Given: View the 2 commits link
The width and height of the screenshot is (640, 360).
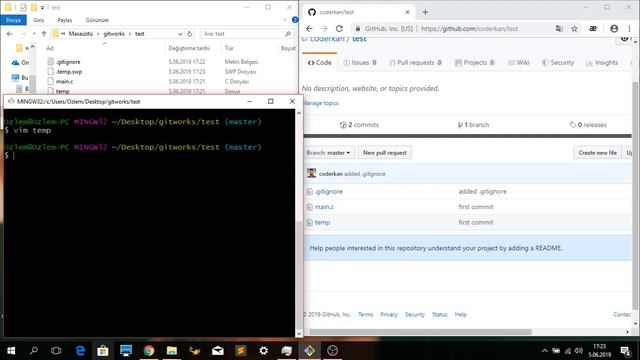Looking at the screenshot, I should click(359, 125).
